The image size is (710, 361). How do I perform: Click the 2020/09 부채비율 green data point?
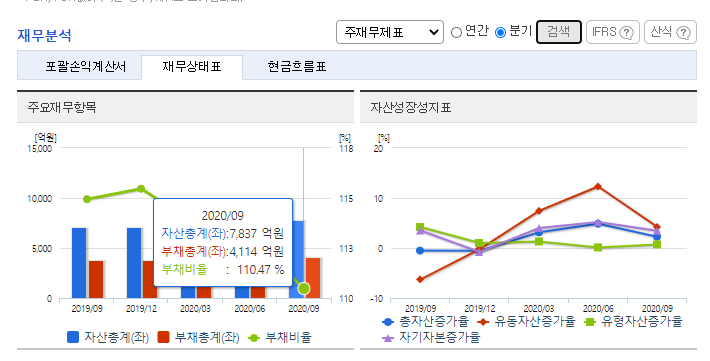(x=304, y=289)
